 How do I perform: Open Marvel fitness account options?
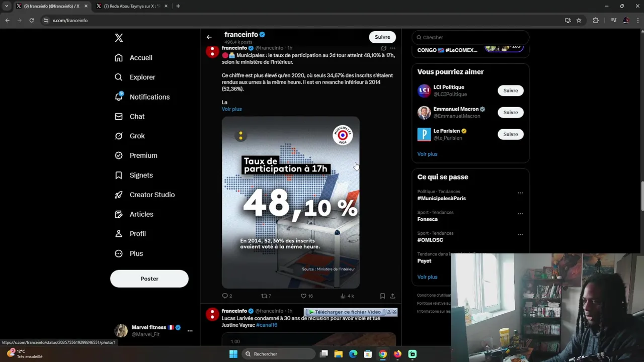(190, 331)
